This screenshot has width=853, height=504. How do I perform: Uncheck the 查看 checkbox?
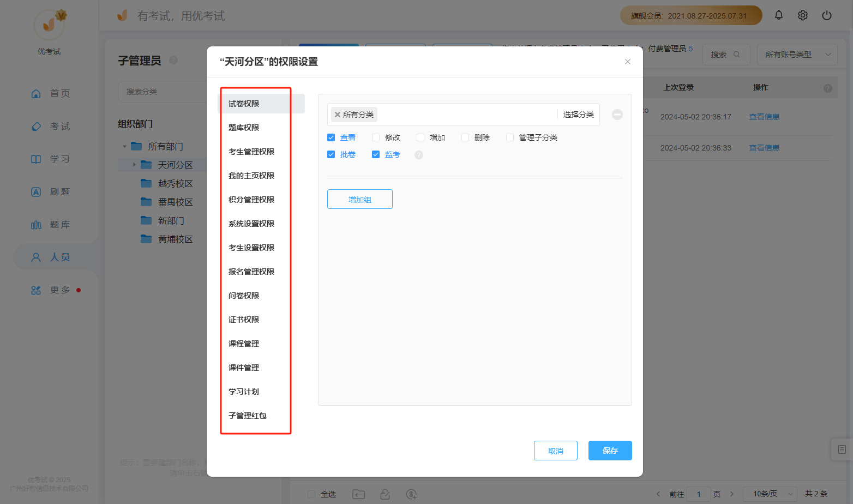pos(331,137)
